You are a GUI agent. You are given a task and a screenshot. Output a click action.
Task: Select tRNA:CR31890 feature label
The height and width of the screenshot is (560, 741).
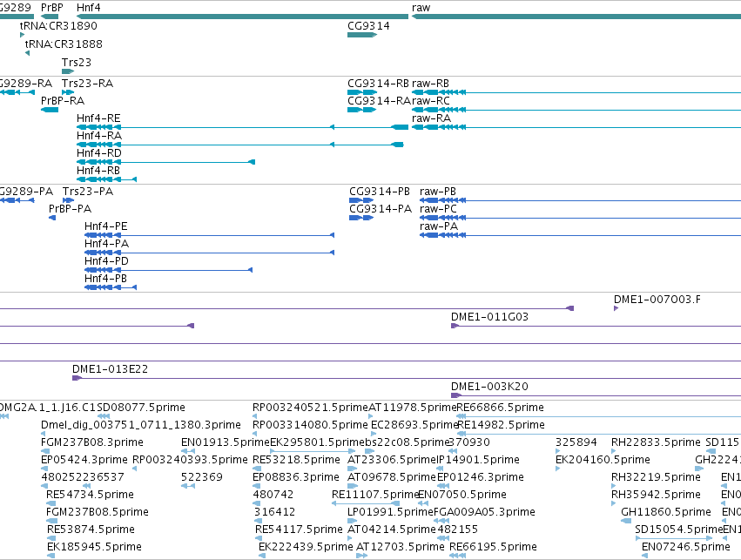(x=58, y=25)
